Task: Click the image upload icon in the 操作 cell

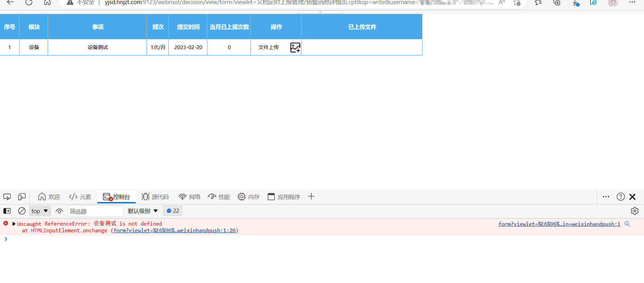Action: click(x=295, y=47)
